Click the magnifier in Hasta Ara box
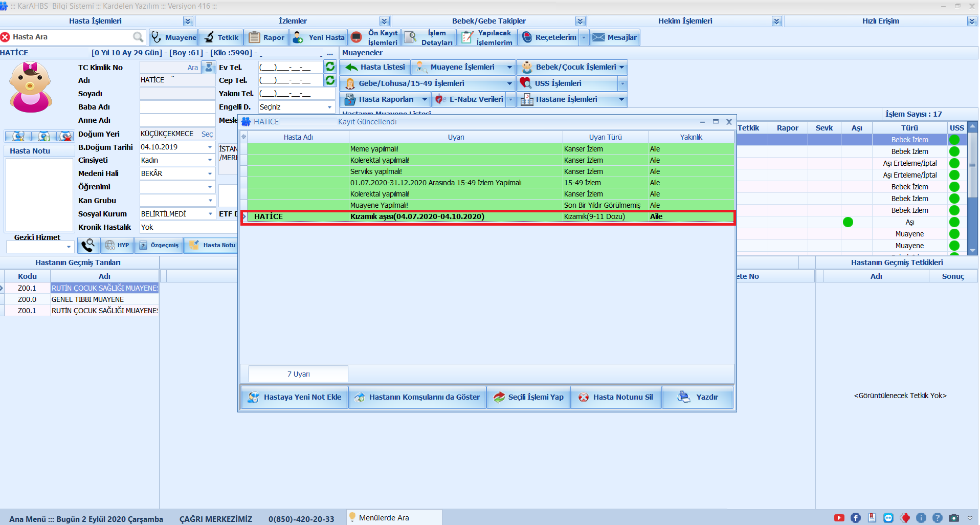The width and height of the screenshot is (980, 525). (x=138, y=37)
